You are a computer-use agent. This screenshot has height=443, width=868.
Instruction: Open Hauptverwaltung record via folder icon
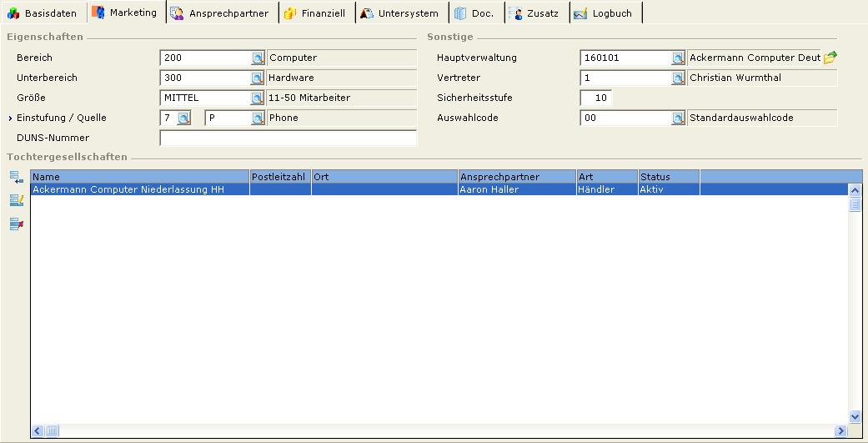(x=830, y=58)
